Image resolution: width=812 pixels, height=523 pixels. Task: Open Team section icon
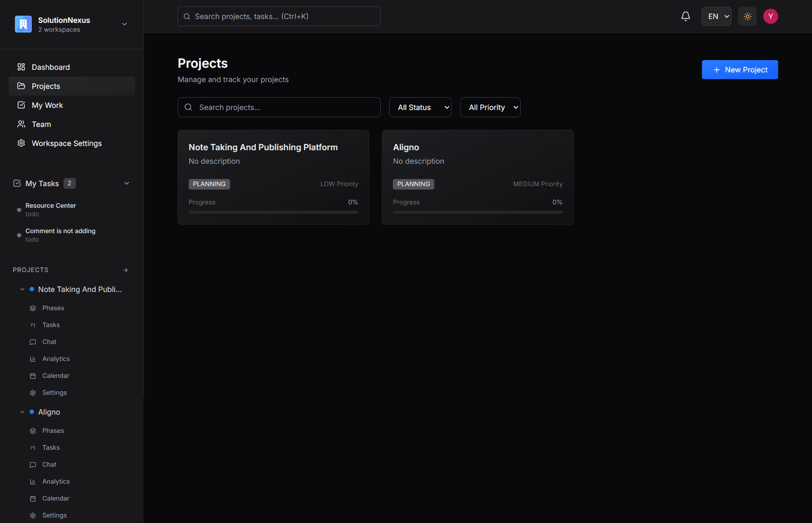(21, 124)
